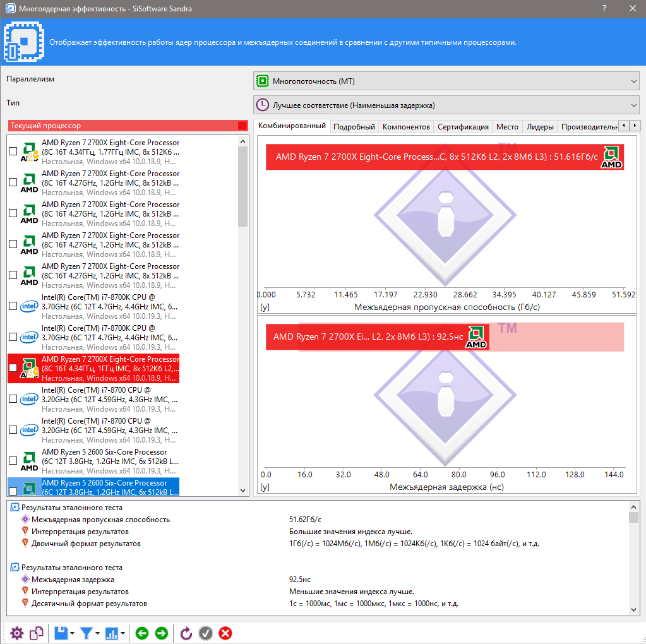Refresh the benchmark with purple arrow icon

tap(186, 633)
